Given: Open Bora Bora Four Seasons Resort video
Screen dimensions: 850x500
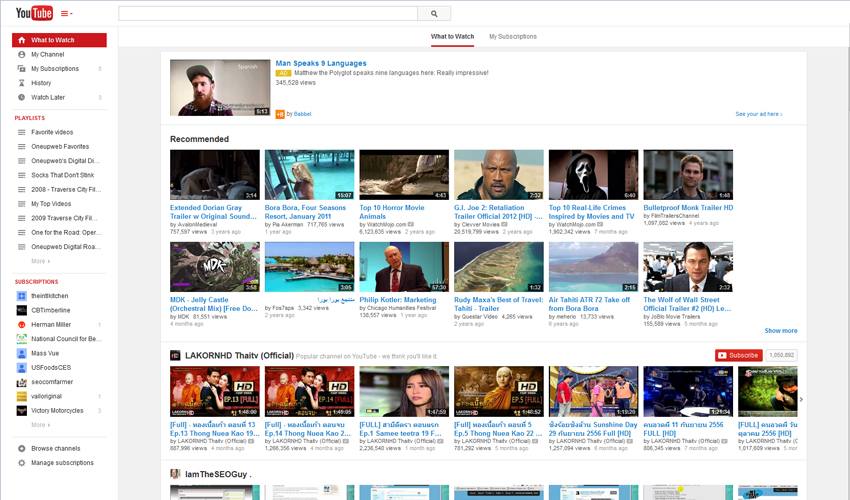Looking at the screenshot, I should click(310, 175).
